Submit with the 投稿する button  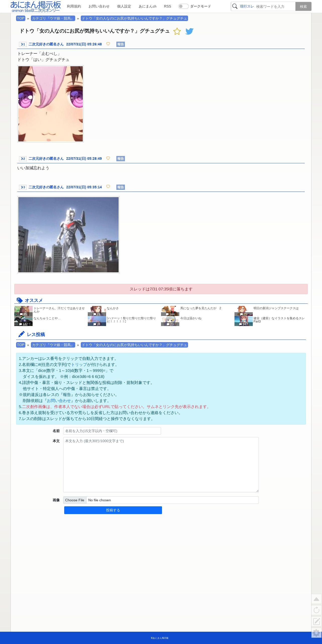point(113,510)
